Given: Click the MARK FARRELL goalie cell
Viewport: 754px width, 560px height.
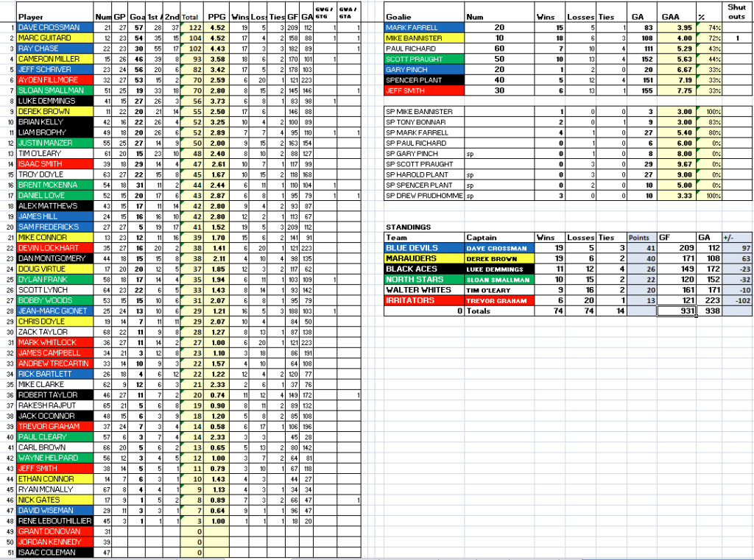Looking at the screenshot, I should [423, 27].
